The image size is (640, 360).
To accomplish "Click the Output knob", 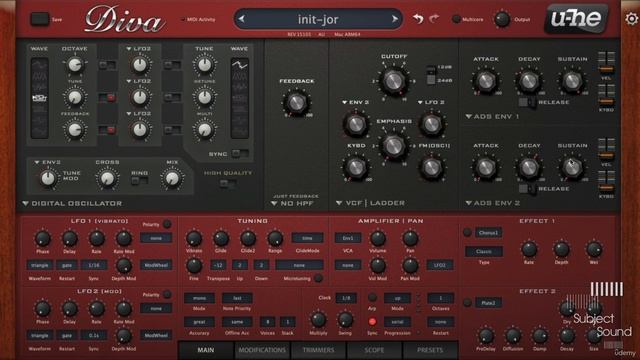I will [502, 19].
